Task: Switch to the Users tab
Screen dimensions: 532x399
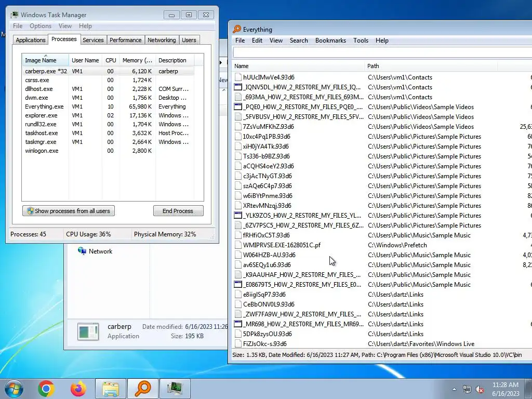Action: (189, 39)
